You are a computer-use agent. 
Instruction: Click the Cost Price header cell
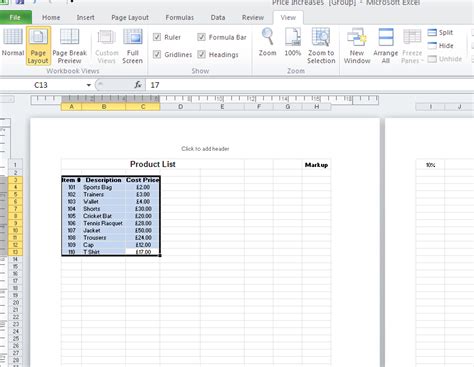click(x=143, y=180)
